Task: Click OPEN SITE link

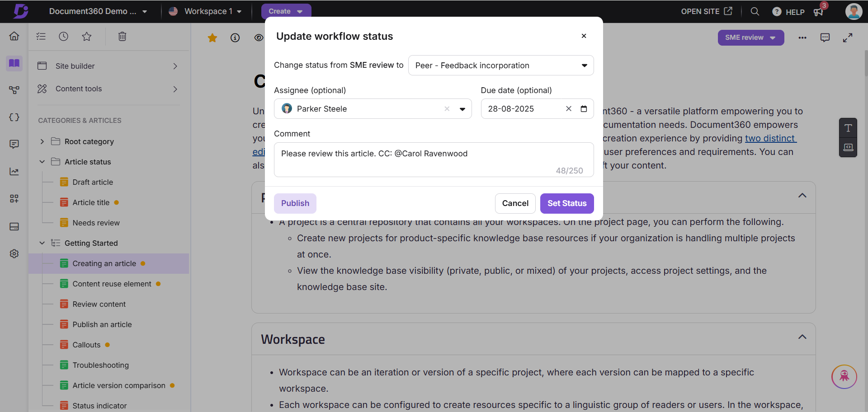Action: pyautogui.click(x=707, y=11)
